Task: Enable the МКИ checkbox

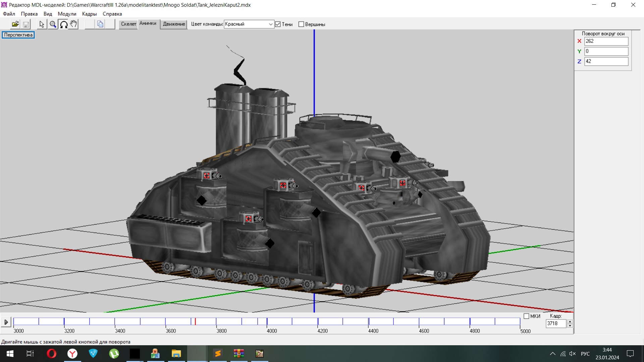Action: tap(526, 316)
